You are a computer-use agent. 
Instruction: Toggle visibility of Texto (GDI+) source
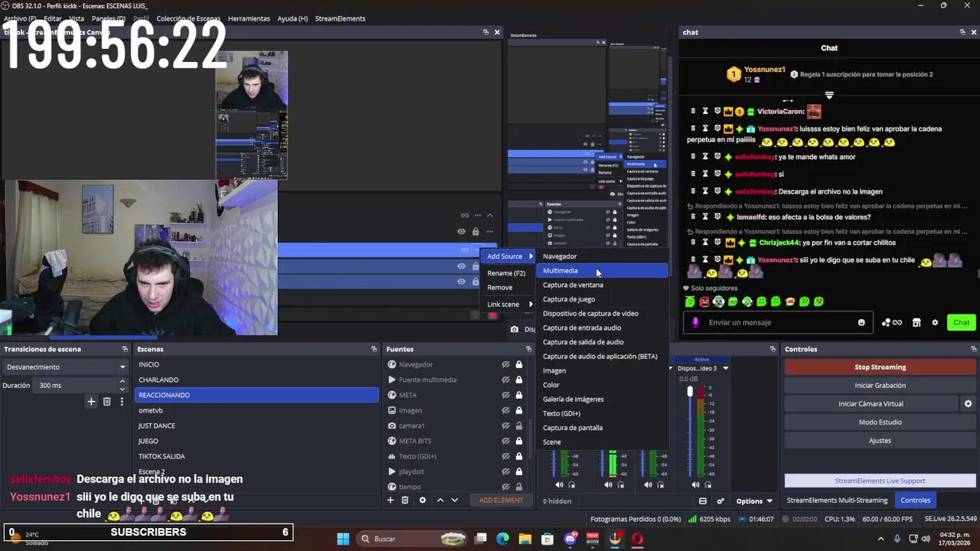click(505, 456)
